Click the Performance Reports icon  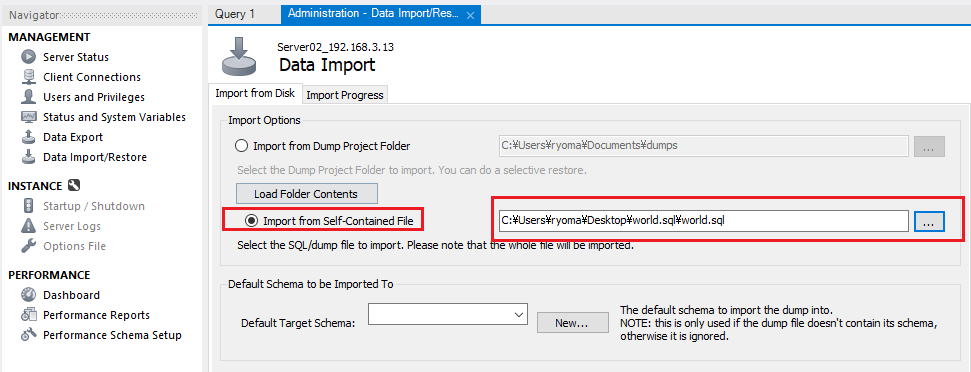click(x=28, y=315)
